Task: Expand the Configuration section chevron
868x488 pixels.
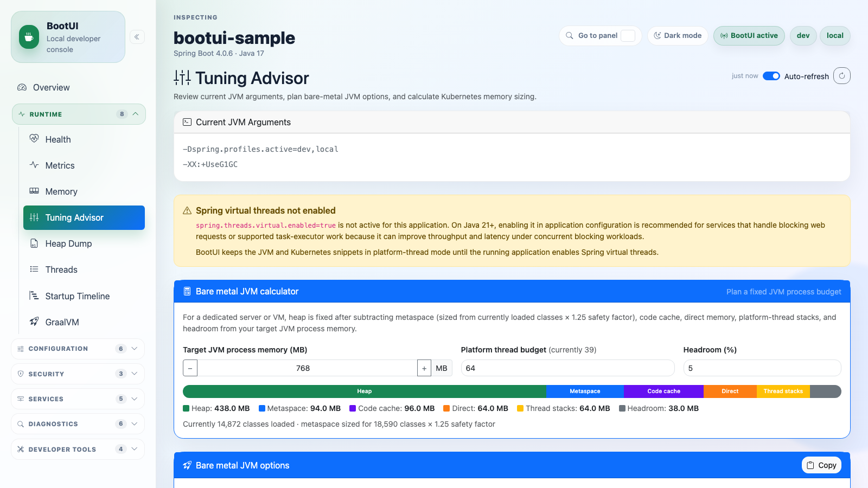Action: [135, 349]
